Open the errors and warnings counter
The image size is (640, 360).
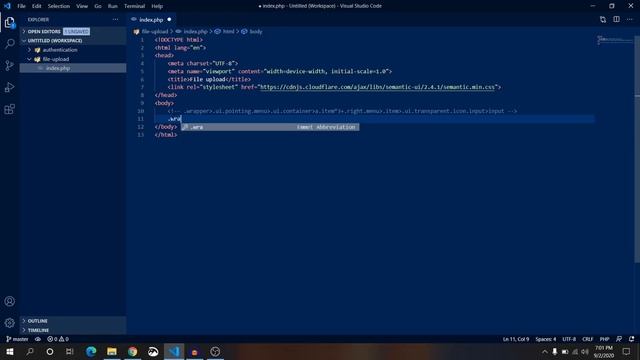pos(58,339)
